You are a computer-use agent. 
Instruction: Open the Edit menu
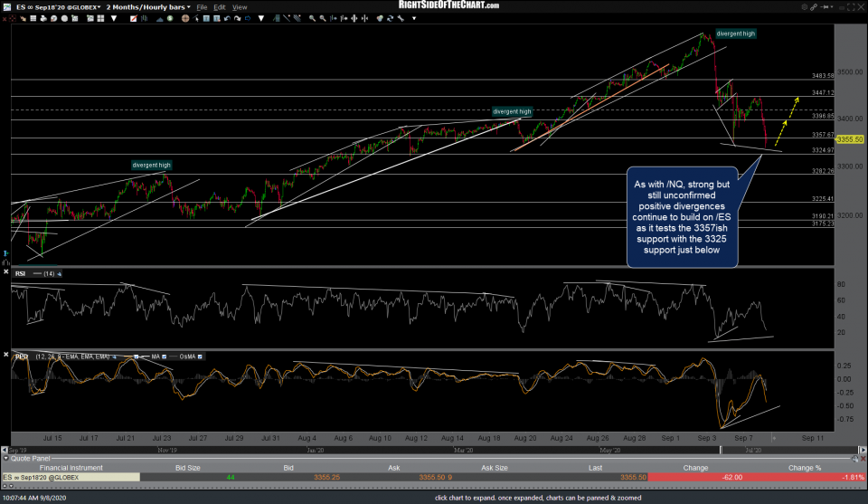tap(219, 7)
